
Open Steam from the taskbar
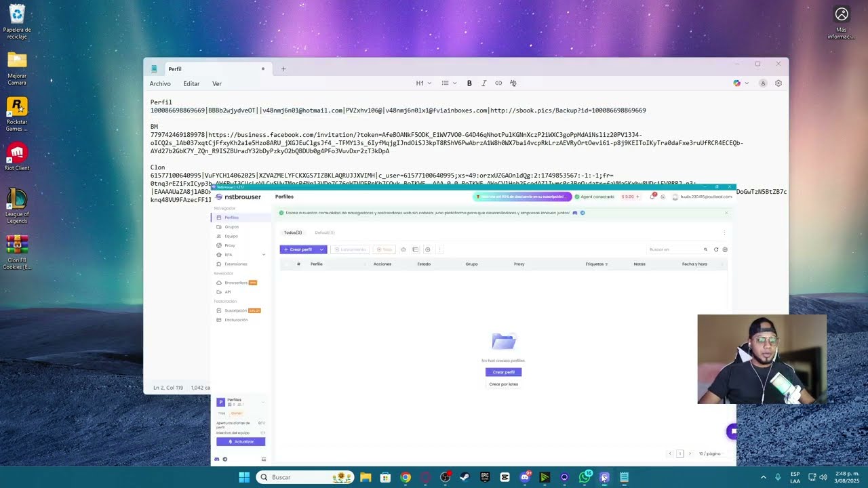(465, 477)
